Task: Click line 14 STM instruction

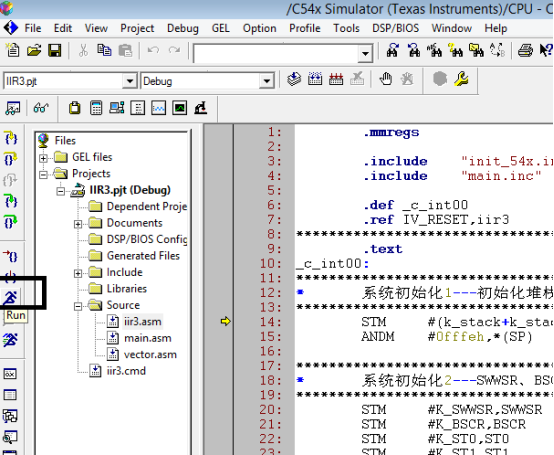Action: click(x=374, y=322)
